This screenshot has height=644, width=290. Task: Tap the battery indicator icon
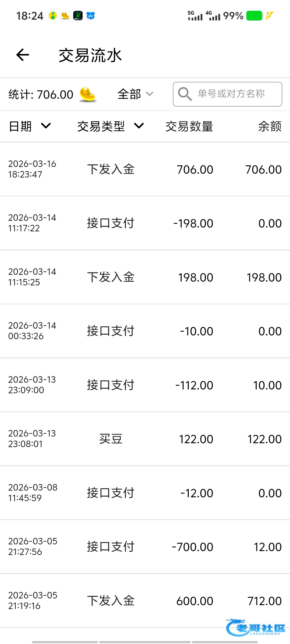point(254,16)
